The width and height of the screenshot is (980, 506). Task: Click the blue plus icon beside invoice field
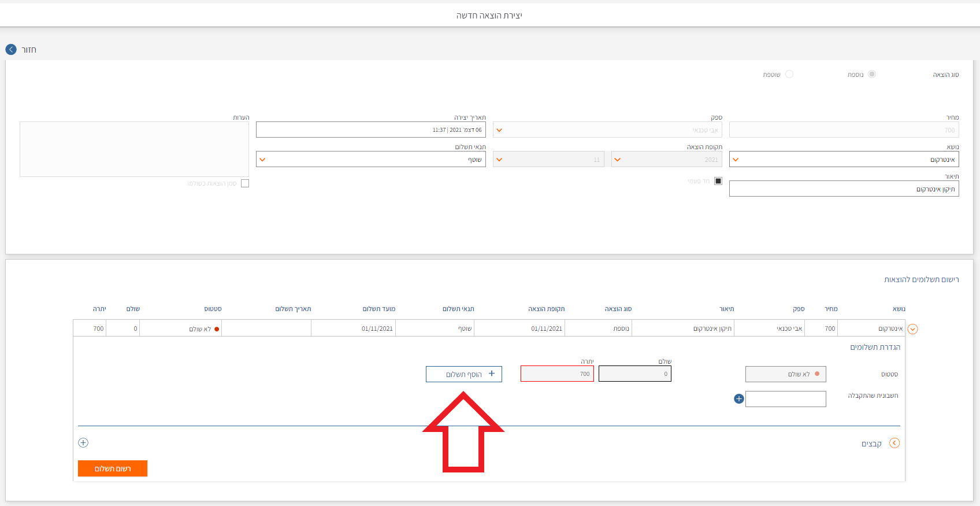[x=738, y=398]
